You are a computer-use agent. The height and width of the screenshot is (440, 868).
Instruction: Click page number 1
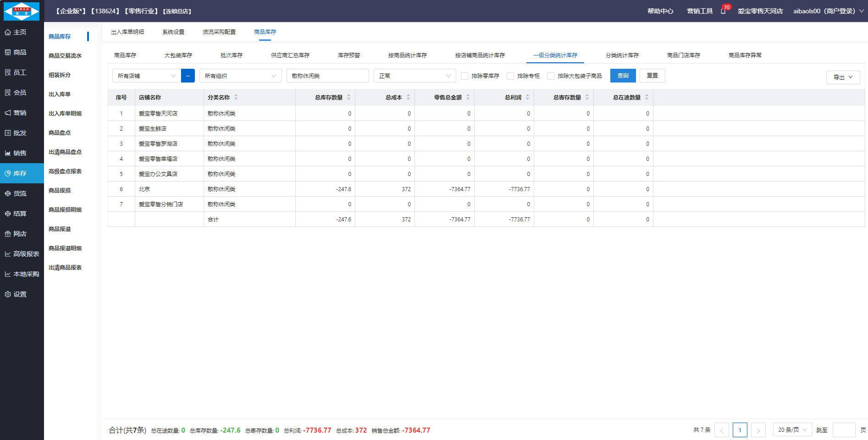pyautogui.click(x=740, y=430)
